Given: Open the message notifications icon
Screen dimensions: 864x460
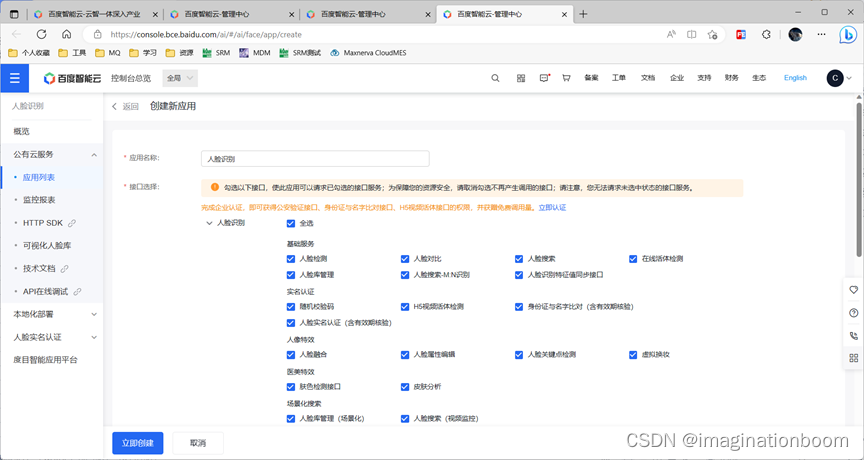Looking at the screenshot, I should coord(544,78).
